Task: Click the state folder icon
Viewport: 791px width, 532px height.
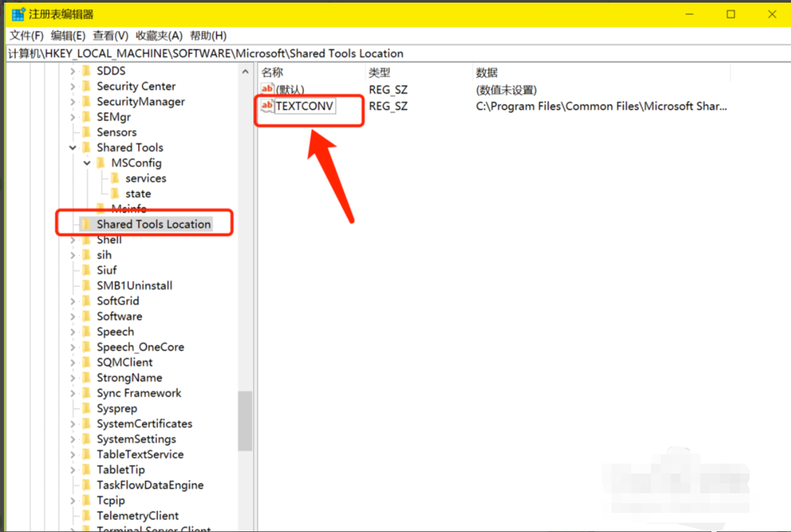Action: (x=114, y=193)
